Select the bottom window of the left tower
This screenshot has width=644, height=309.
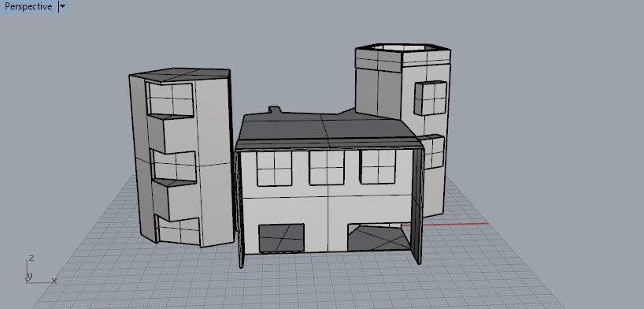coord(179,230)
